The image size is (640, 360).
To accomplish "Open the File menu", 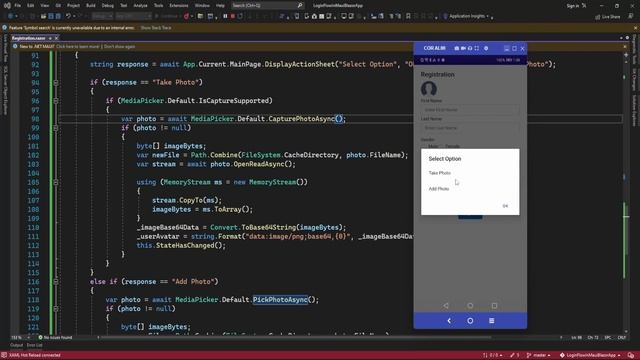I will (18, 6).
